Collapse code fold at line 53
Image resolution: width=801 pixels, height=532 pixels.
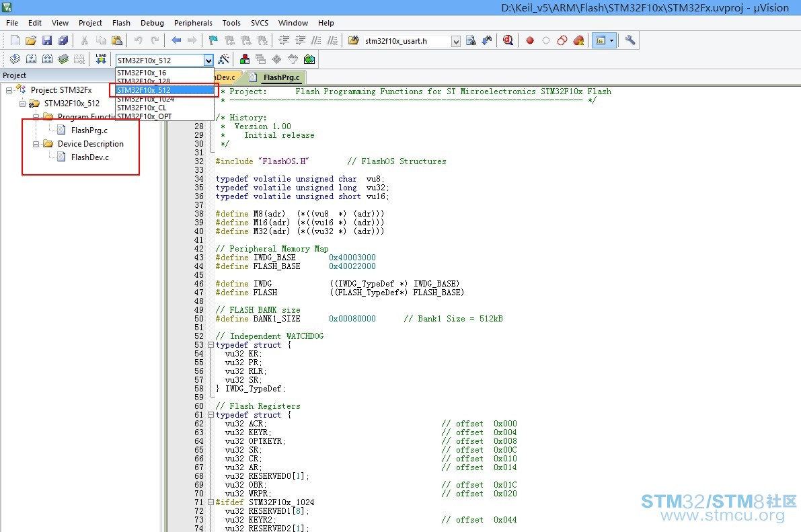(x=211, y=345)
